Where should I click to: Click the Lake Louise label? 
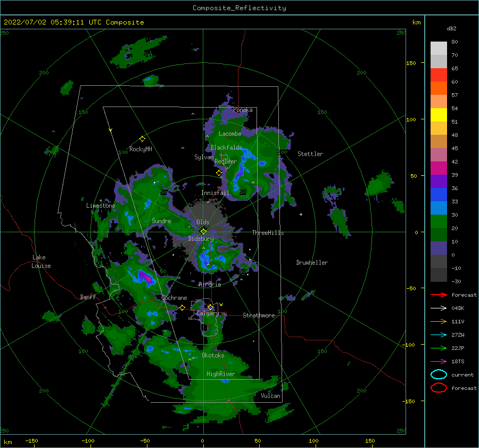[x=41, y=262]
